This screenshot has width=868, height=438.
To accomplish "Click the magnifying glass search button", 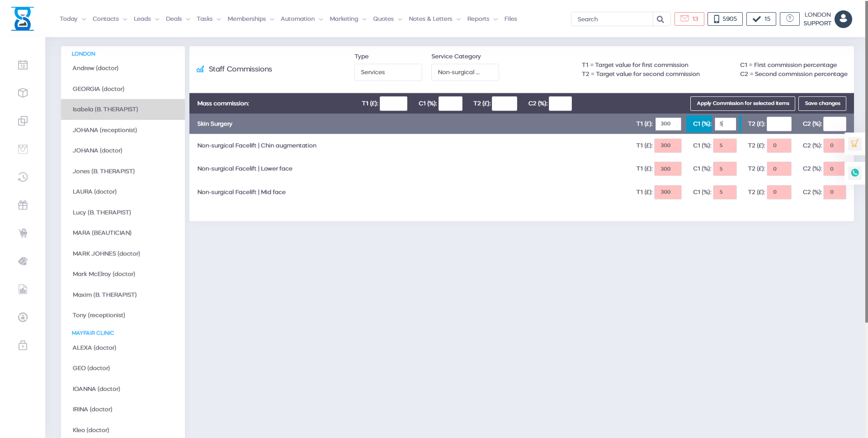I will coord(660,19).
